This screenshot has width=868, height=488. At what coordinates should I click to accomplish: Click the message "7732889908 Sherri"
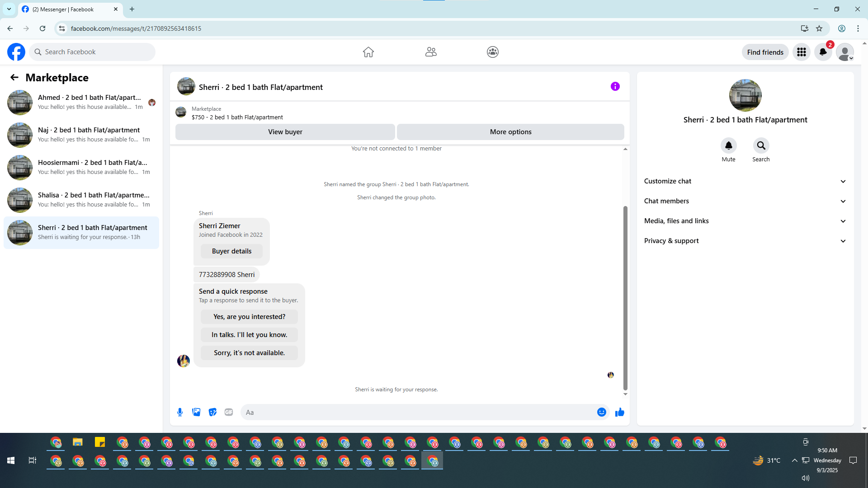pyautogui.click(x=227, y=275)
